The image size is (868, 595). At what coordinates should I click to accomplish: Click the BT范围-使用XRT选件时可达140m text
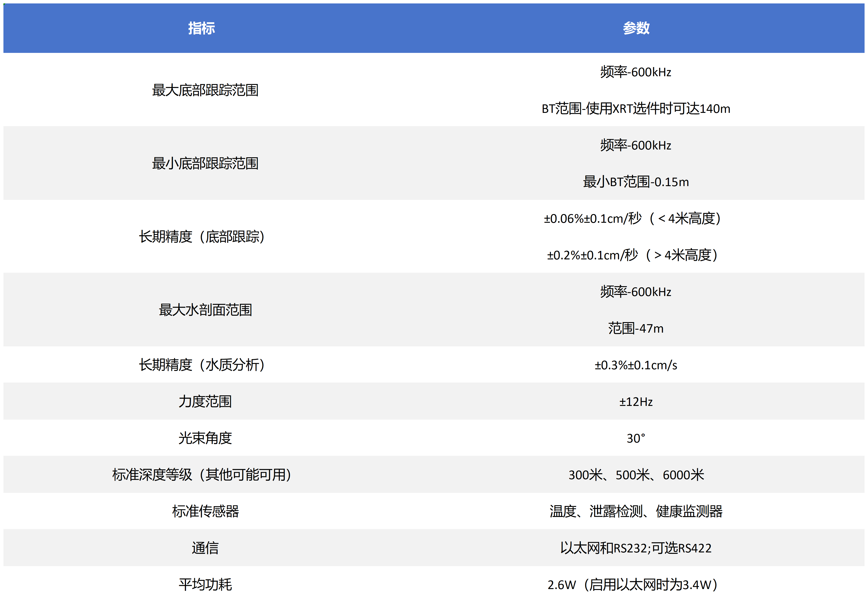click(x=636, y=109)
